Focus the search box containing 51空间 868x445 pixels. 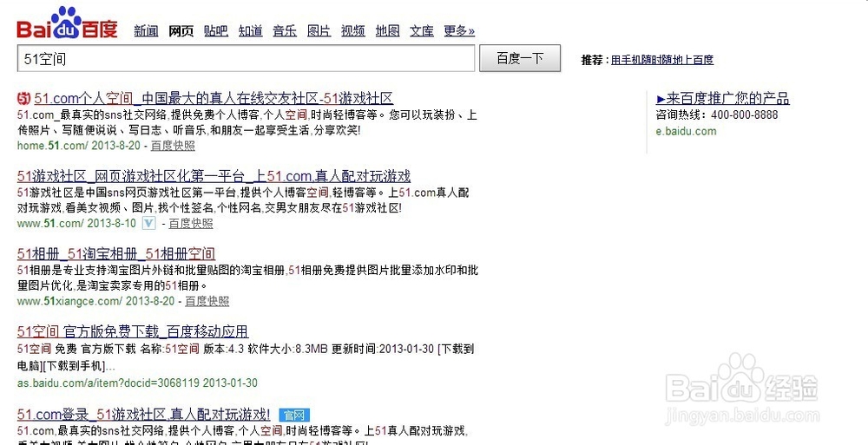click(x=246, y=58)
